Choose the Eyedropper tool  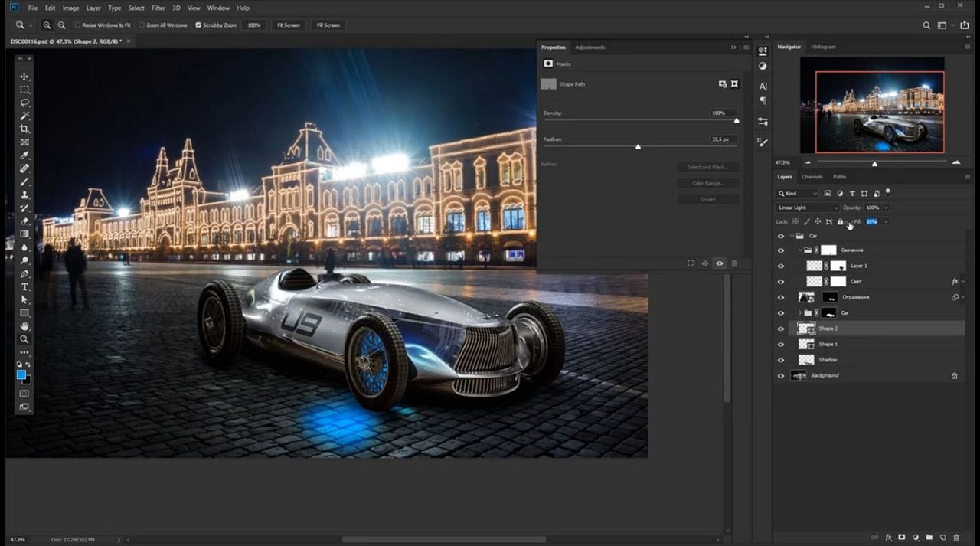click(24, 155)
